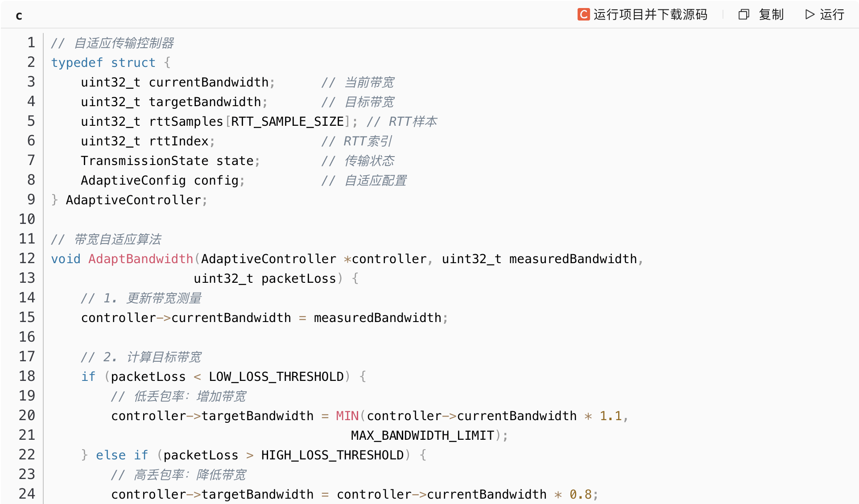Click the TransmissionState type name
This screenshot has width=859, height=504.
pos(145,161)
